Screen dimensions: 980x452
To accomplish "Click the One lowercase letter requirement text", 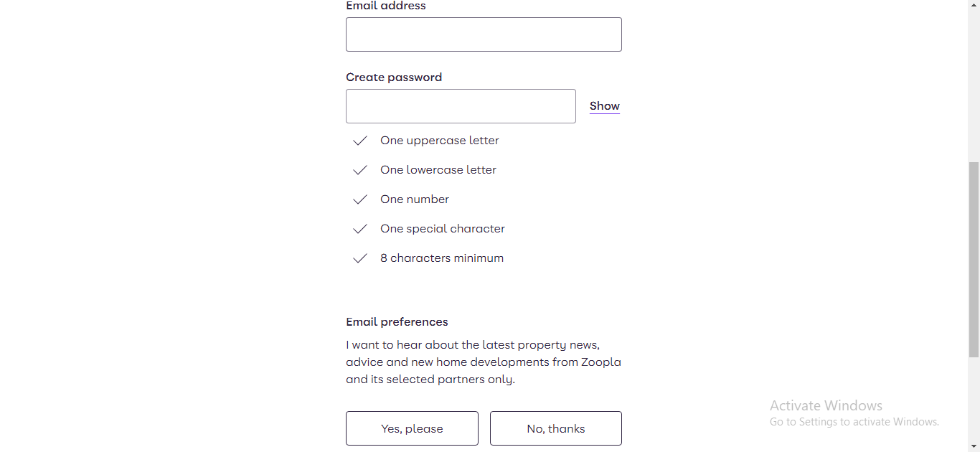I will coord(438,170).
